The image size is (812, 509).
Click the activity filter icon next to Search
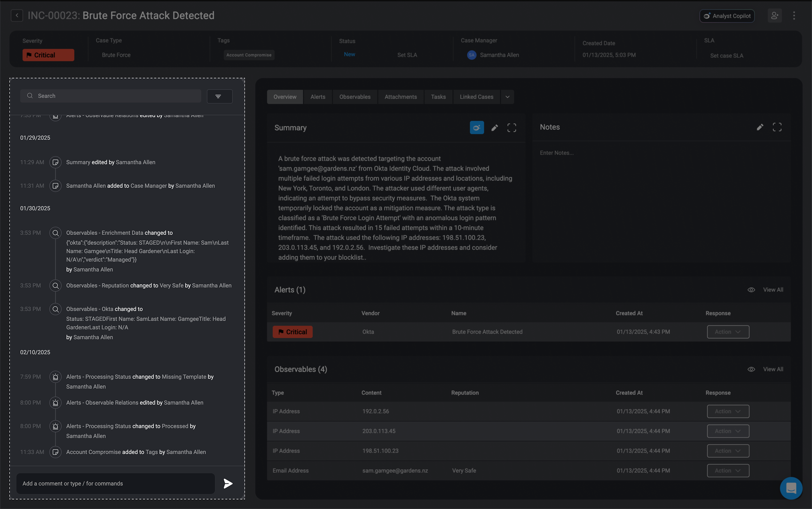coord(219,96)
